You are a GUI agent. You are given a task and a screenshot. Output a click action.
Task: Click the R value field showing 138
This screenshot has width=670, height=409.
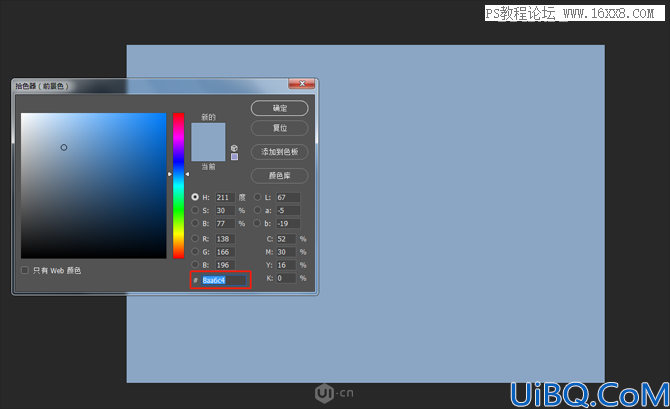[225, 239]
